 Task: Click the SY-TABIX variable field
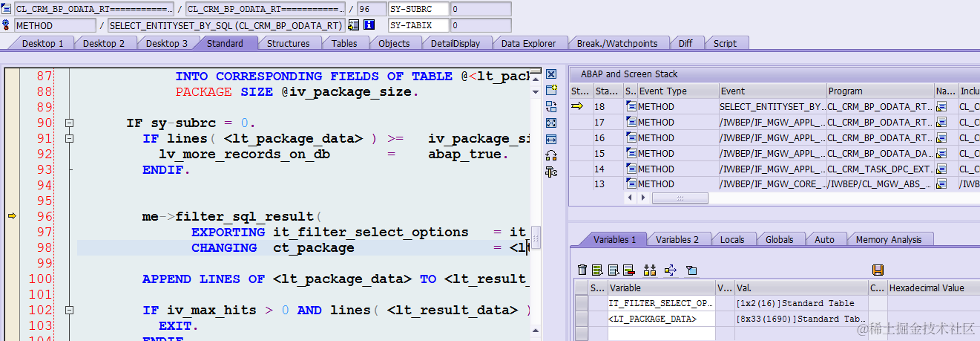point(418,25)
